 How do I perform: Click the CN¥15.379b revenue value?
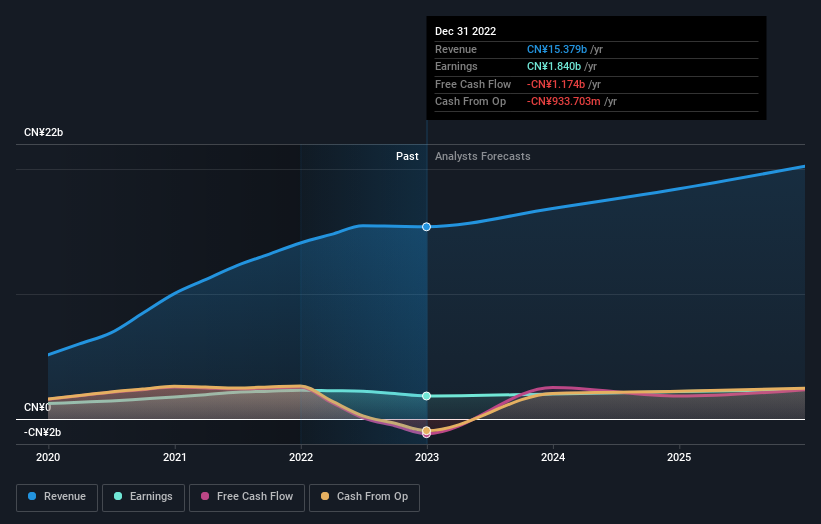point(557,49)
